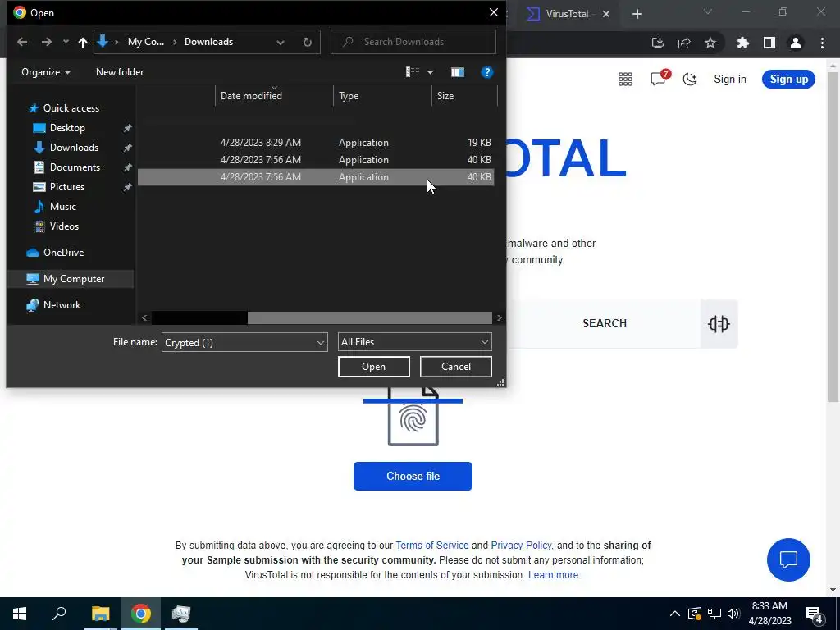The image size is (840, 630).
Task: Close the VirusTotal browser tab
Action: tap(606, 14)
